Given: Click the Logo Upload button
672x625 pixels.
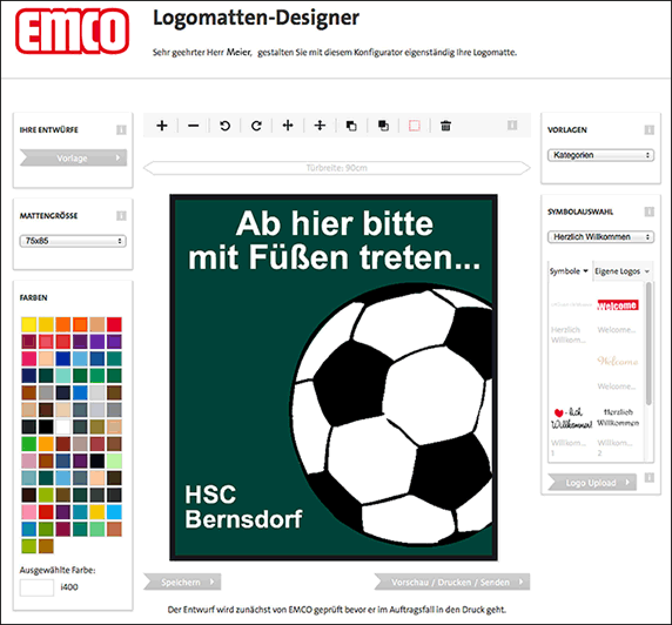Looking at the screenshot, I should click(592, 483).
